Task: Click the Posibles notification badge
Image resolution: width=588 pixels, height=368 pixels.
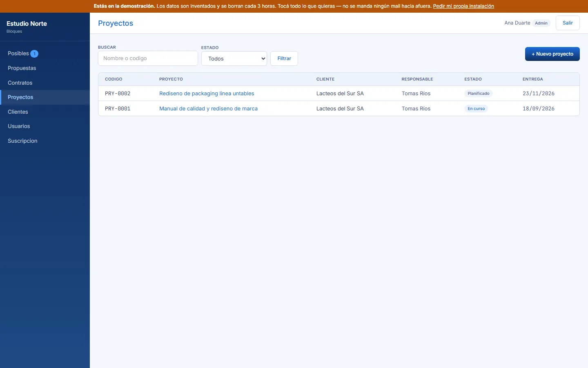Action: click(34, 54)
